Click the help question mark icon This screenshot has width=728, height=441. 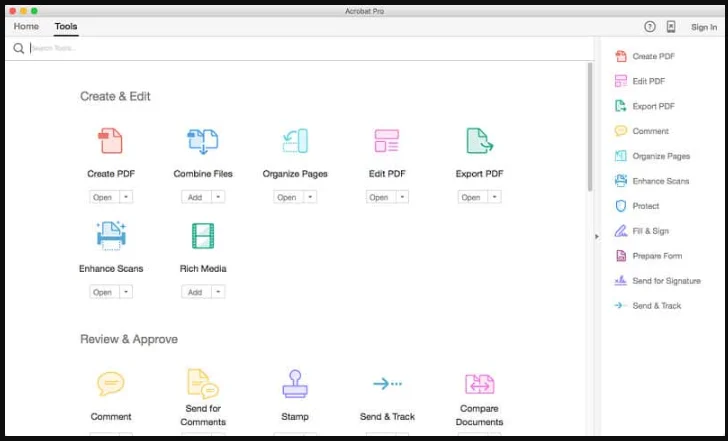pos(650,27)
